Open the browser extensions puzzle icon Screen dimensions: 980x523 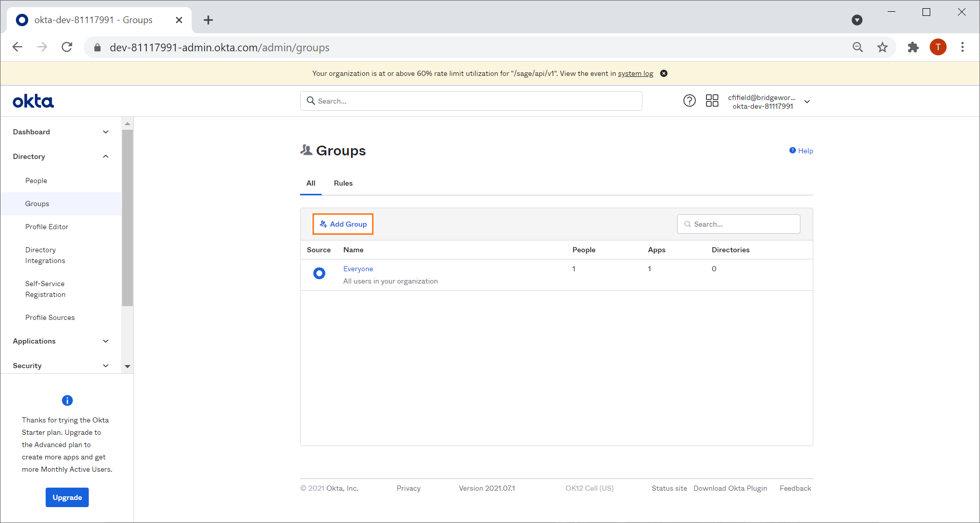tap(913, 47)
